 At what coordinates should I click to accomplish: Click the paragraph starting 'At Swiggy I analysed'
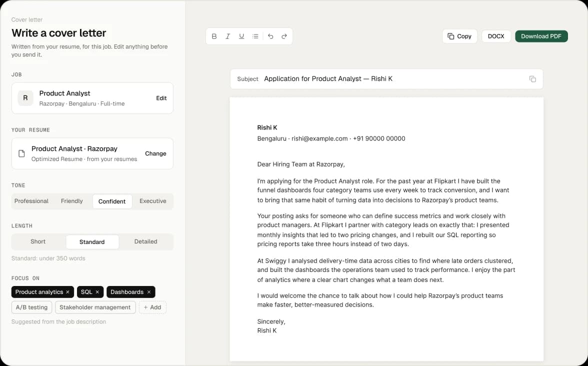point(386,270)
